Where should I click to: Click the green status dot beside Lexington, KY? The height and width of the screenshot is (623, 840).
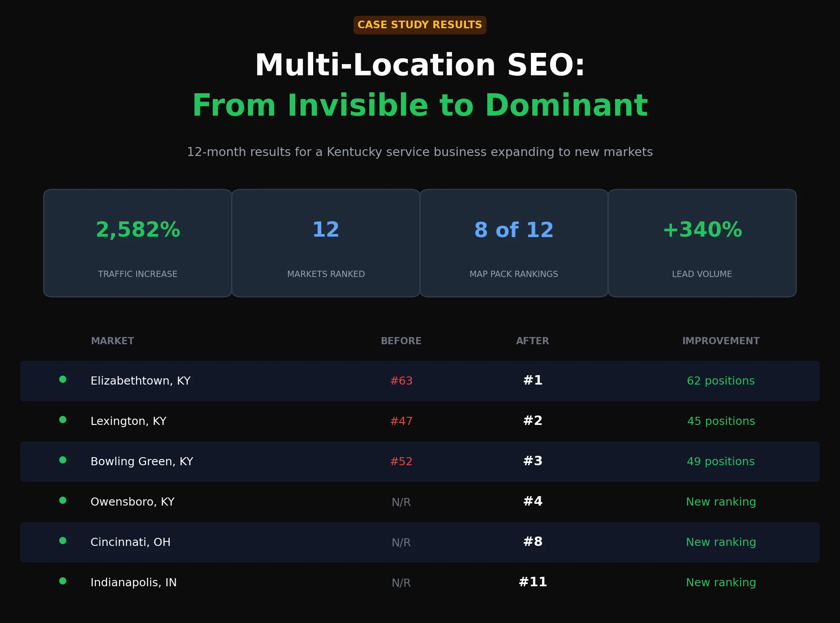63,420
